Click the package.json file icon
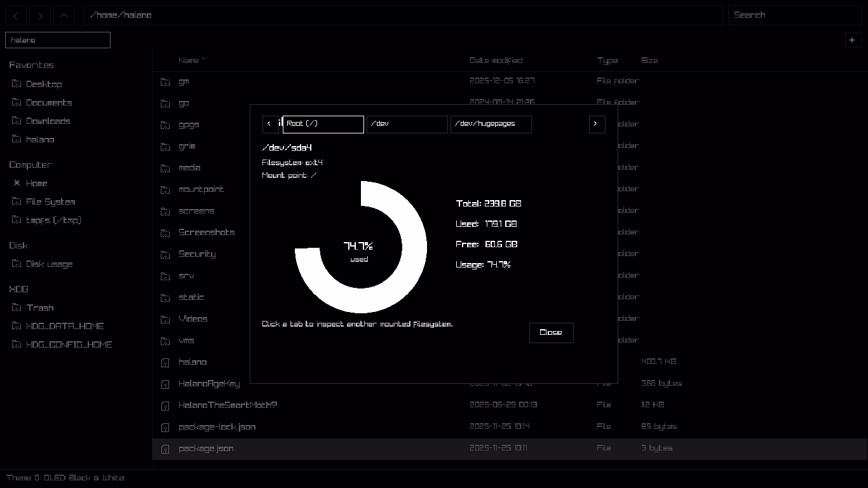This screenshot has height=488, width=868. click(x=165, y=449)
